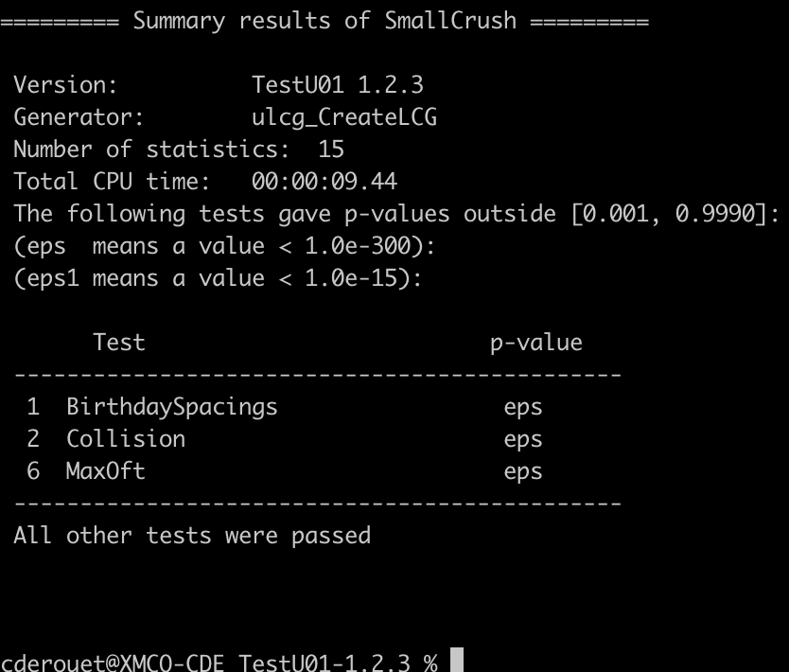The height and width of the screenshot is (672, 789).
Task: Click the '1.0e-300' threshold text
Action: click(358, 246)
